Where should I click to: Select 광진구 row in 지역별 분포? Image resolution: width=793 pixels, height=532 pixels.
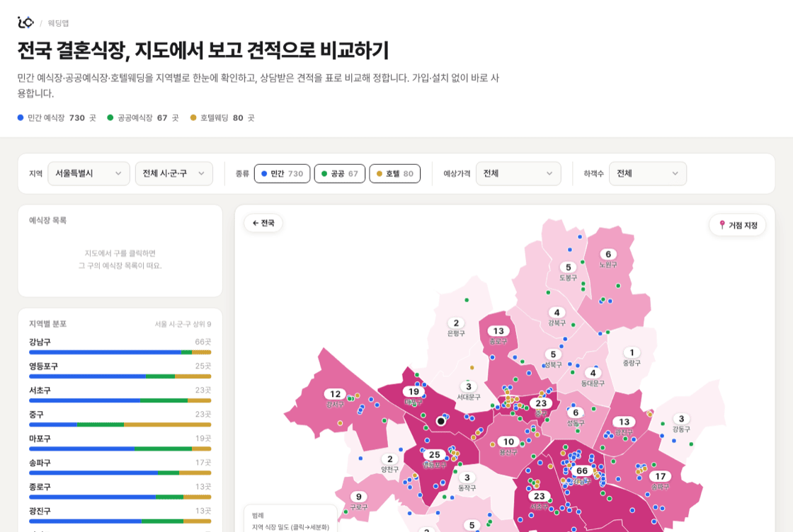coord(120,515)
